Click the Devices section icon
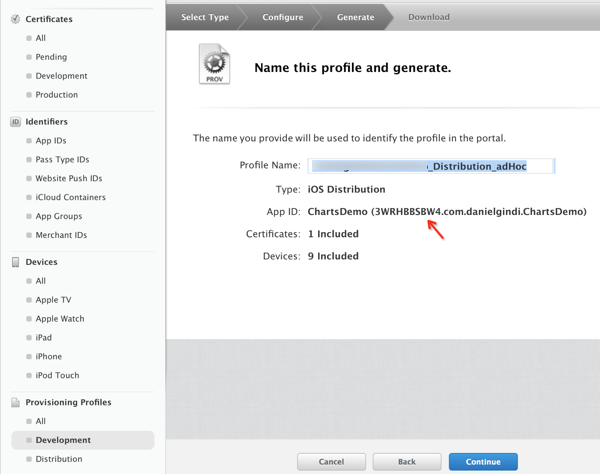This screenshot has width=600, height=474. pyautogui.click(x=15, y=262)
